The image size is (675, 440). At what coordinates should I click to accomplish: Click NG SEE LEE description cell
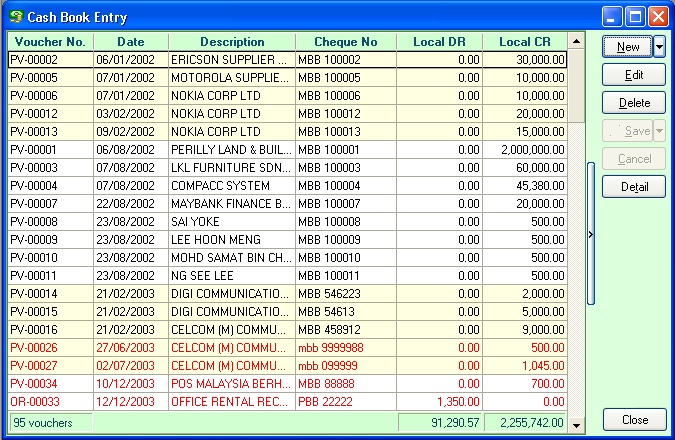232,276
